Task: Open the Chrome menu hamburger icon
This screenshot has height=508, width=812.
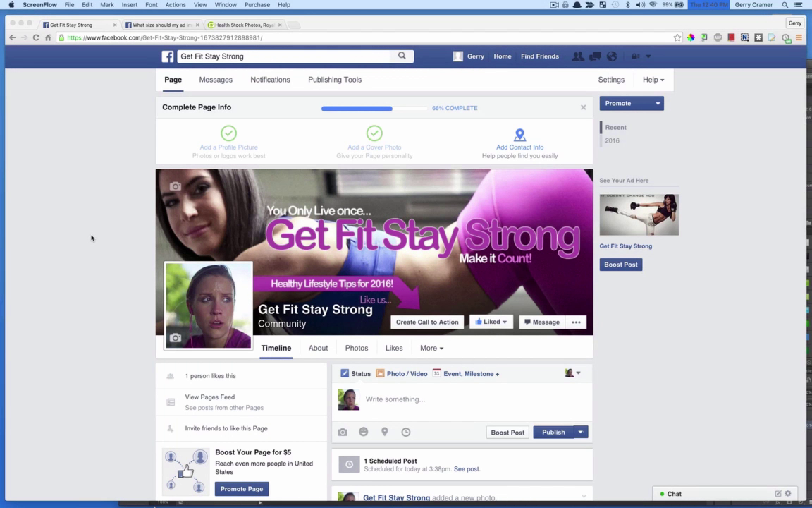Action: (799, 37)
